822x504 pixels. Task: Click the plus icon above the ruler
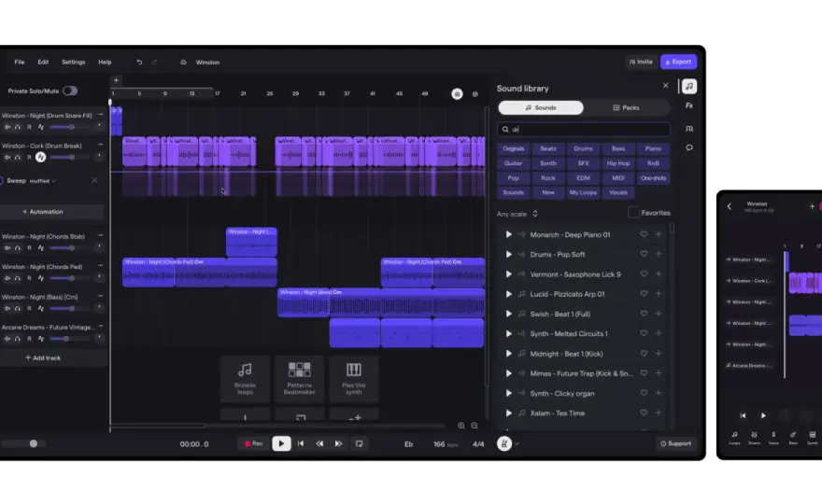(116, 80)
